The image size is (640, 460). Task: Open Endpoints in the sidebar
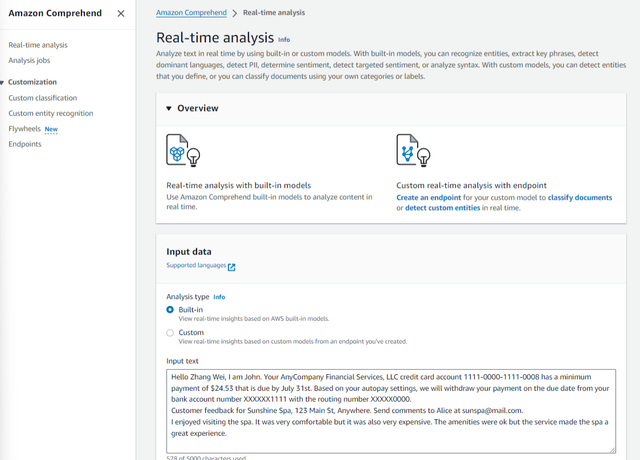pos(25,144)
